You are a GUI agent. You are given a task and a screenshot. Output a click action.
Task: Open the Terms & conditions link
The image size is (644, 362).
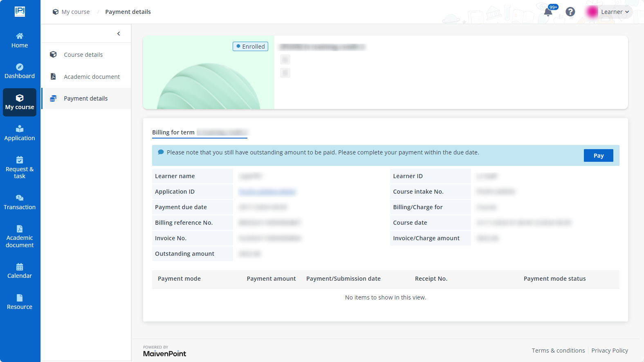click(558, 351)
